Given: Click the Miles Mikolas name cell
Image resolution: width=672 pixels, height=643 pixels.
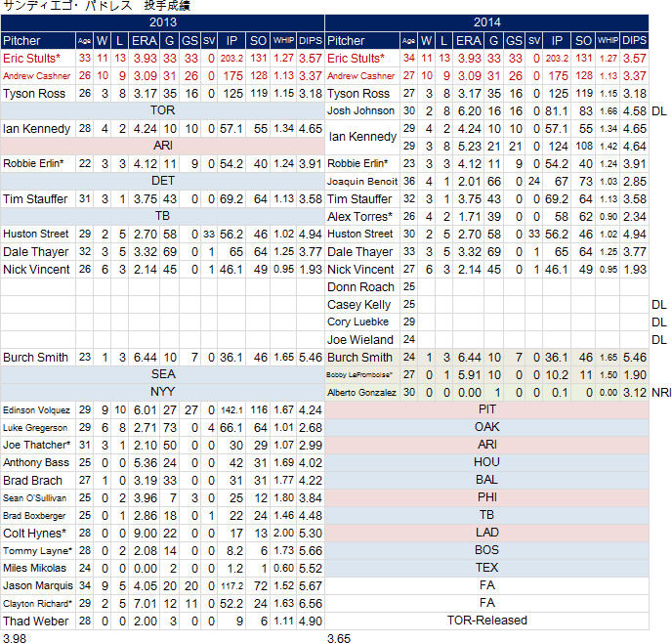Looking at the screenshot, I should coord(38,569).
